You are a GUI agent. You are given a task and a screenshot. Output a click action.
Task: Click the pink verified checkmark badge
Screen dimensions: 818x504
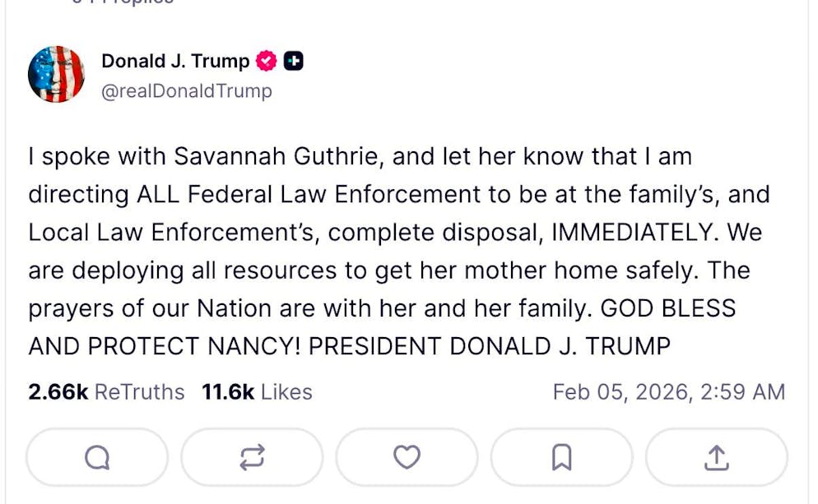[266, 61]
